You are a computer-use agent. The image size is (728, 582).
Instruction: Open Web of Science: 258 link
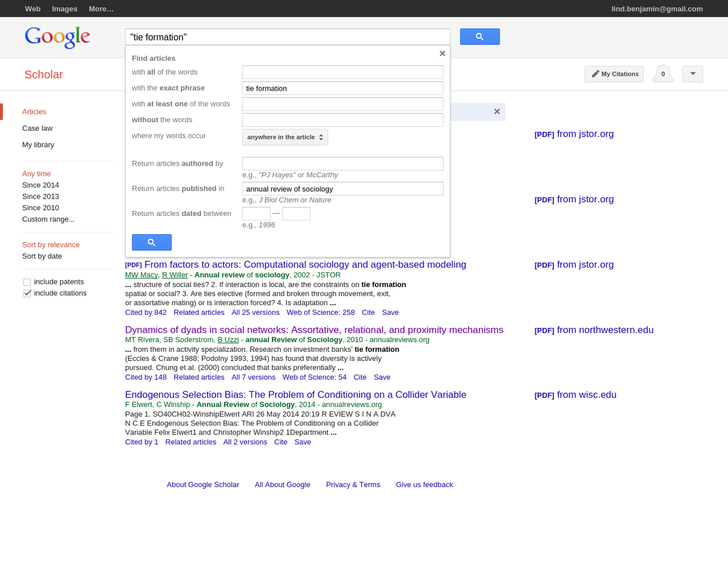[320, 312]
